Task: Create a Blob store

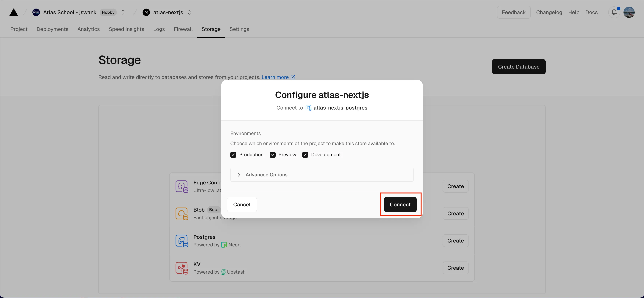Action: (x=455, y=214)
